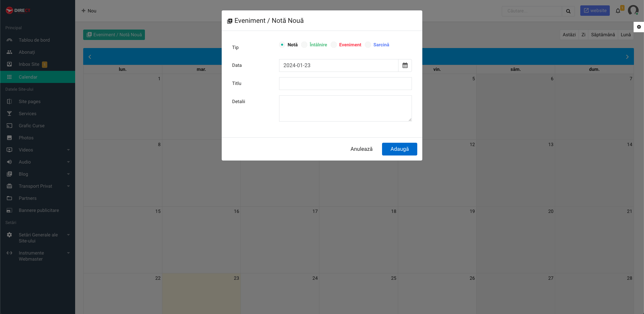Select day 28 cell in calendar
644x314 pixels.
594,294
